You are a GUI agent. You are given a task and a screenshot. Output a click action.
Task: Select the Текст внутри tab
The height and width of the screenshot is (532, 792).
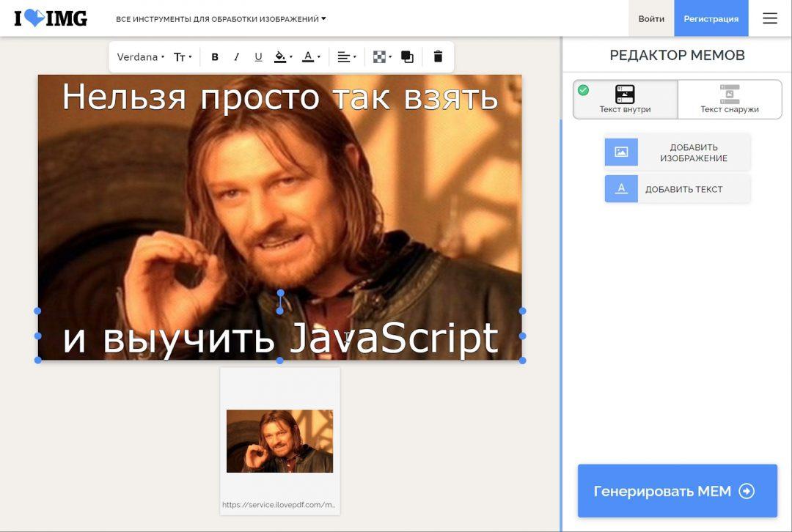[x=624, y=99]
